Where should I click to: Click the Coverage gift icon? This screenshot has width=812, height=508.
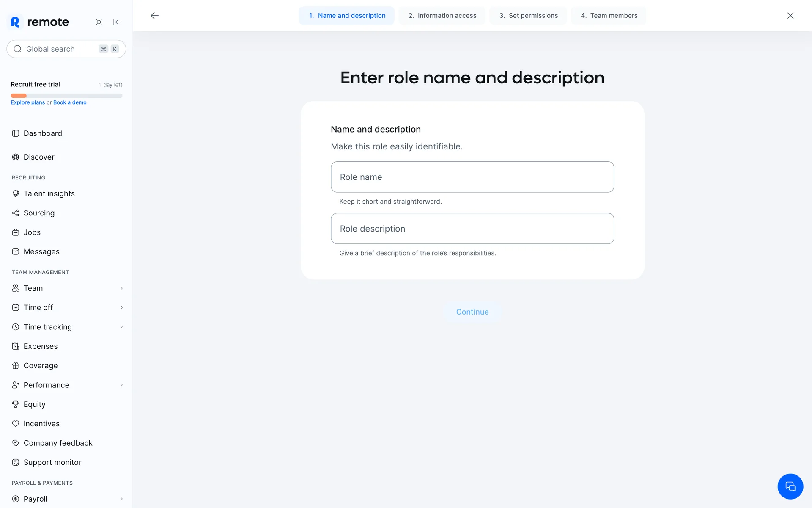point(16,366)
